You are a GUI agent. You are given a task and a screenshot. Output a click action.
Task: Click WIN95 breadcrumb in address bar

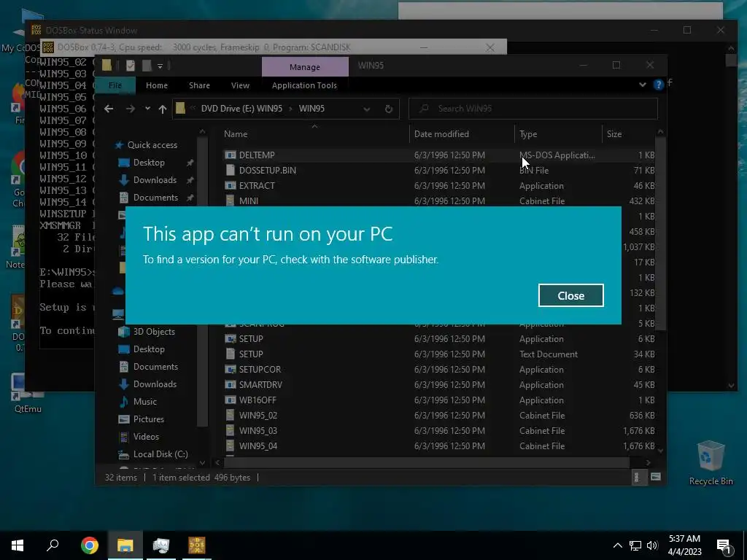point(311,109)
